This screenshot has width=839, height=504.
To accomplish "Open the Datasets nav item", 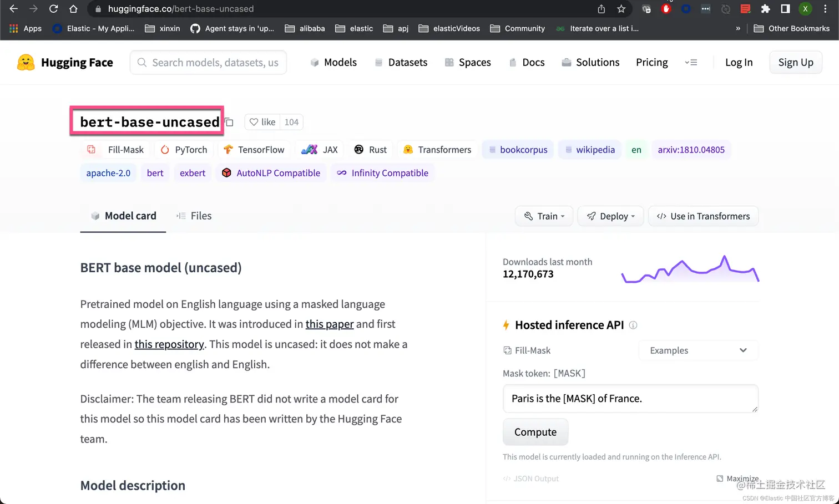I will 401,62.
